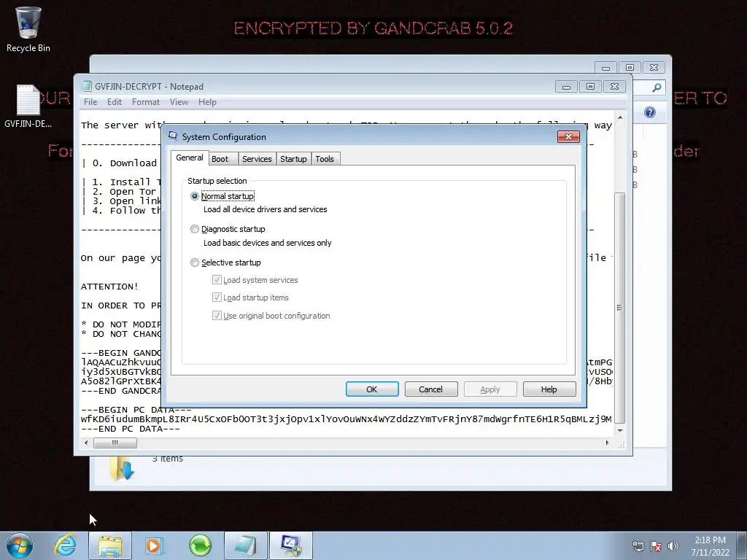Click the Notepad title bar icon
The image size is (747, 560).
pyautogui.click(x=86, y=86)
